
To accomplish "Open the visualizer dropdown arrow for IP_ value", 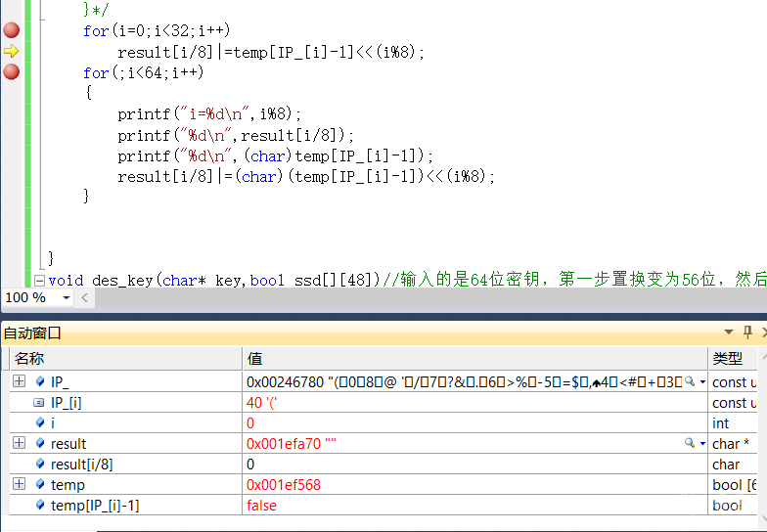I will pos(702,381).
